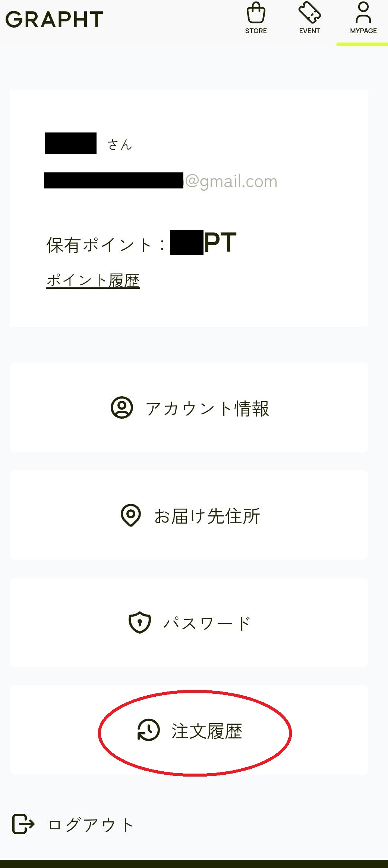Tap the EVENT ticket icon

(x=309, y=12)
